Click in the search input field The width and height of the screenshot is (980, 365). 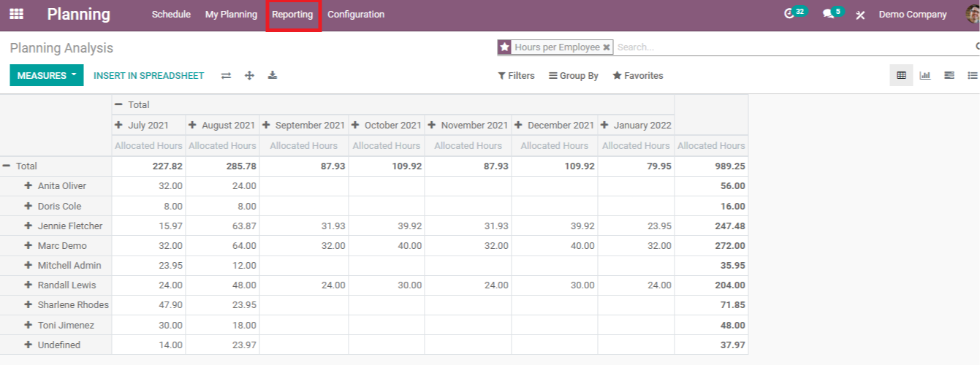(789, 47)
